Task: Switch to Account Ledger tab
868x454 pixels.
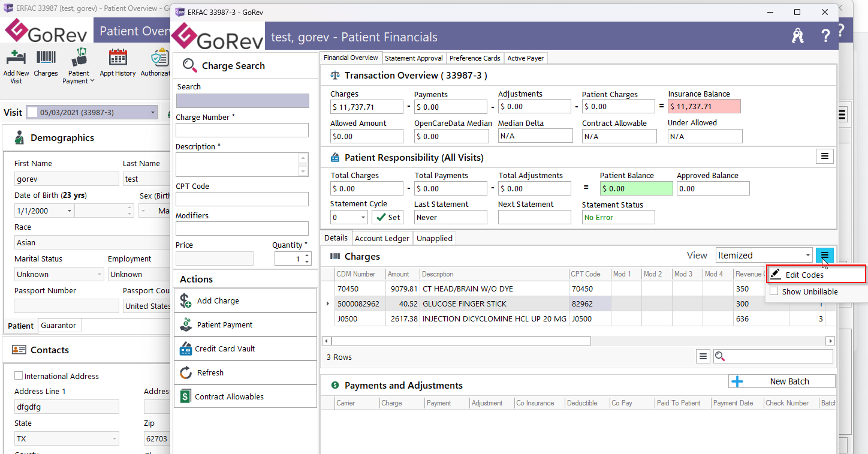Action: (x=382, y=238)
